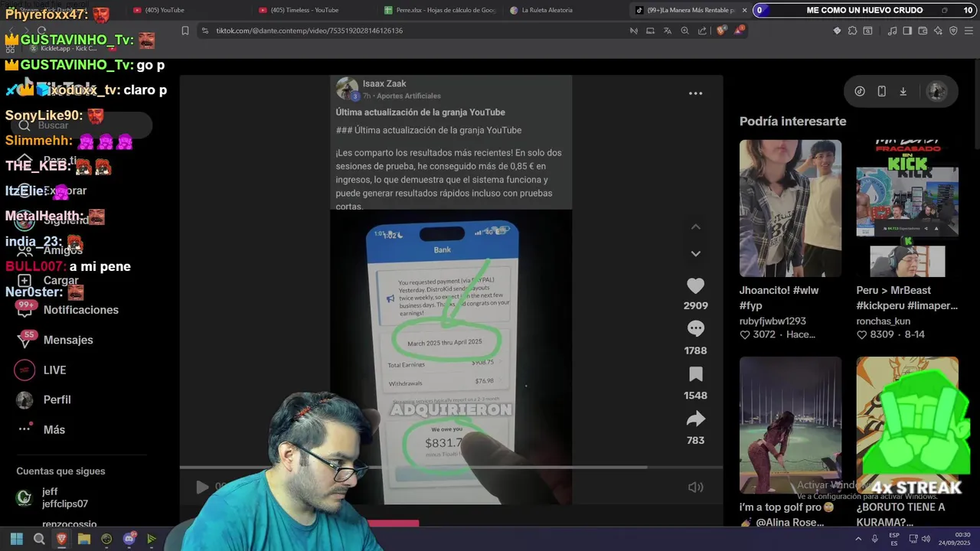
Task: Open the Cargar upload option
Action: point(49,280)
